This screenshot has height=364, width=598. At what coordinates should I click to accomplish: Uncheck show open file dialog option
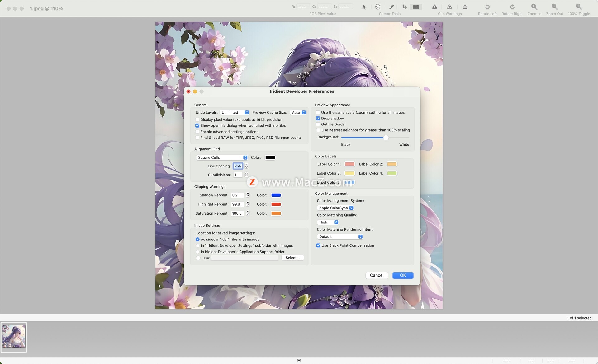tap(197, 126)
